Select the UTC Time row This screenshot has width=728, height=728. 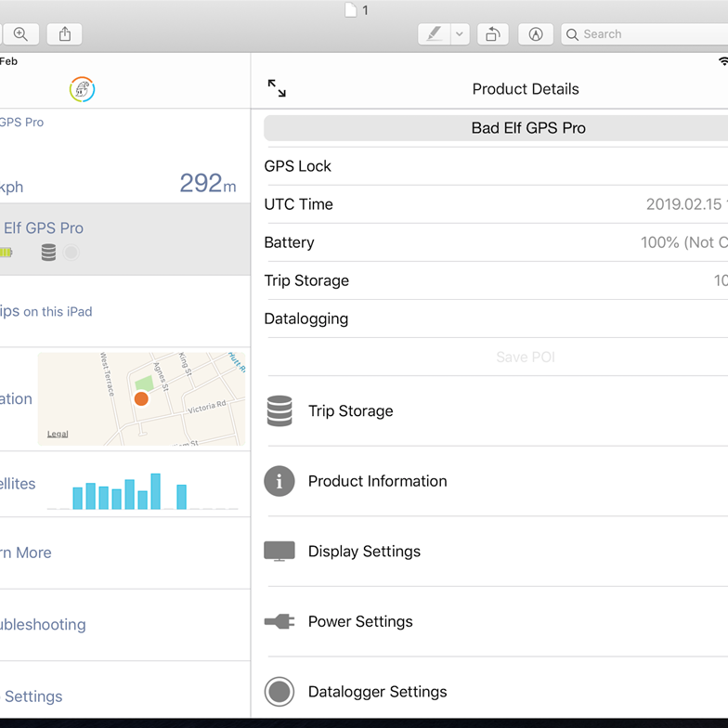tap(496, 204)
